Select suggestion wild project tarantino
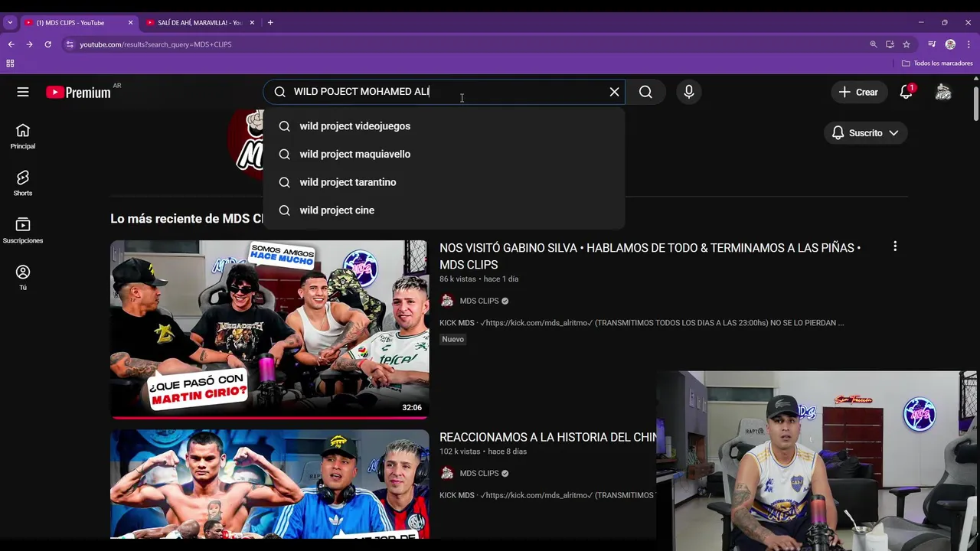The image size is (980, 551). (444, 182)
